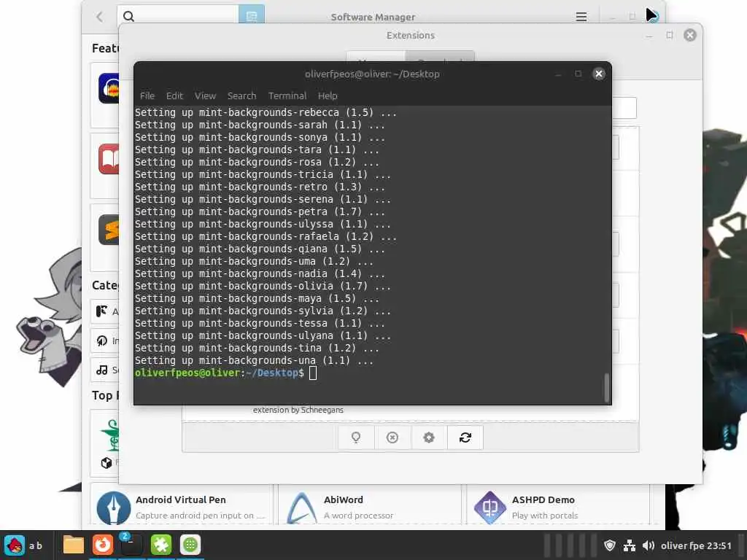The width and height of the screenshot is (747, 560).
Task: Click the shield icon in the system tray
Action: click(x=610, y=545)
